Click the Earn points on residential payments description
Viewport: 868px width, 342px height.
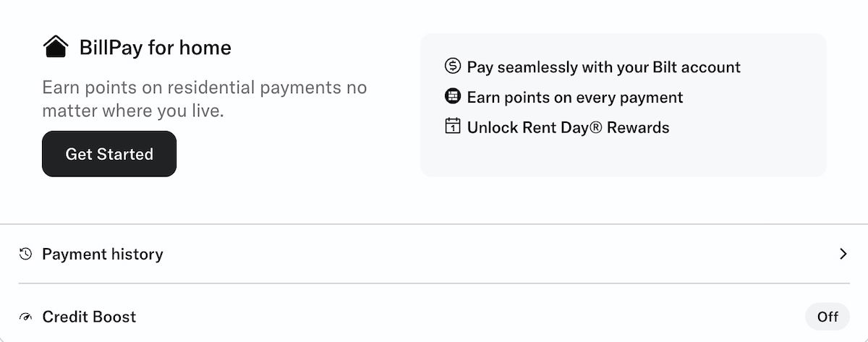204,99
